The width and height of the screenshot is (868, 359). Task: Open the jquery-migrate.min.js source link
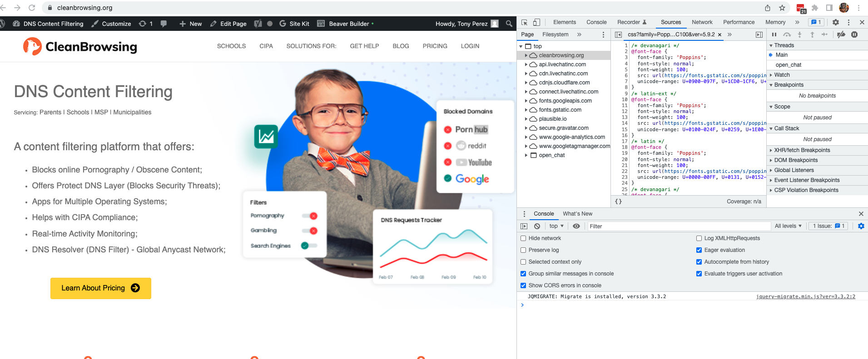806,296
